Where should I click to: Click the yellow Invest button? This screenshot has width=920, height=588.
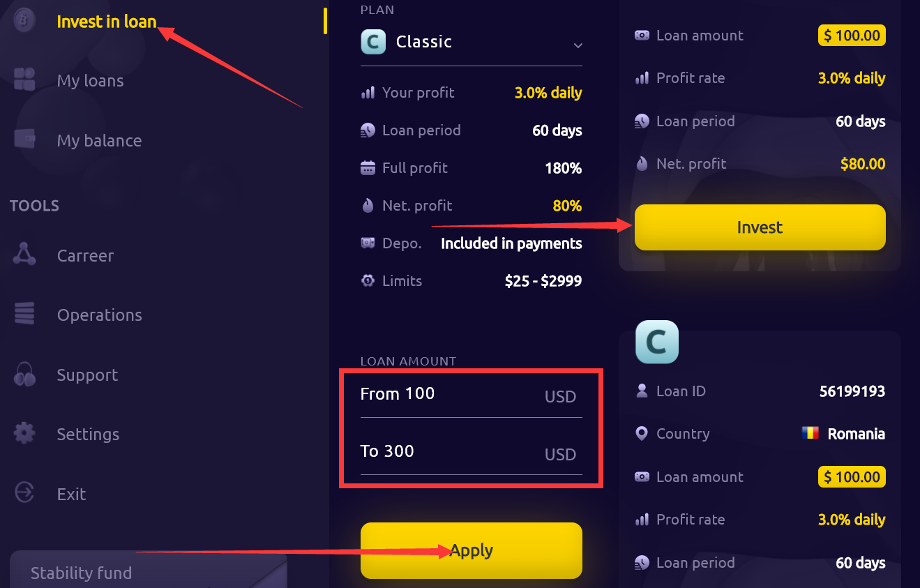tap(760, 227)
